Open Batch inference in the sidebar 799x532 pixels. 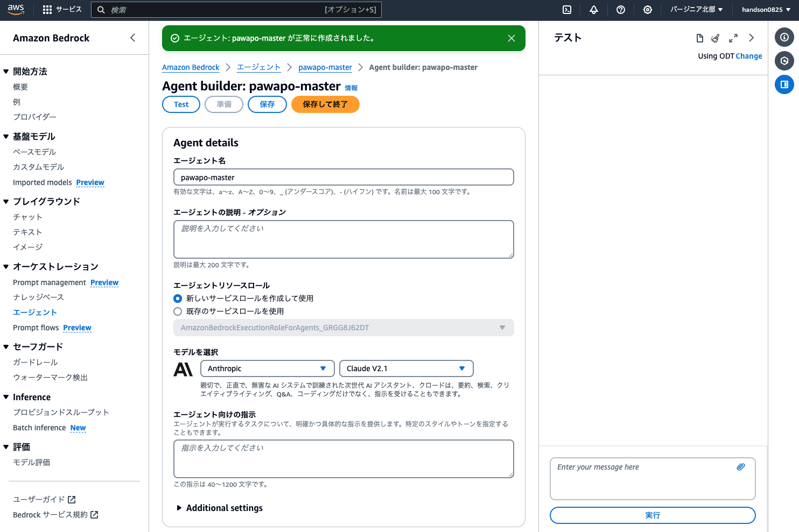tap(39, 428)
